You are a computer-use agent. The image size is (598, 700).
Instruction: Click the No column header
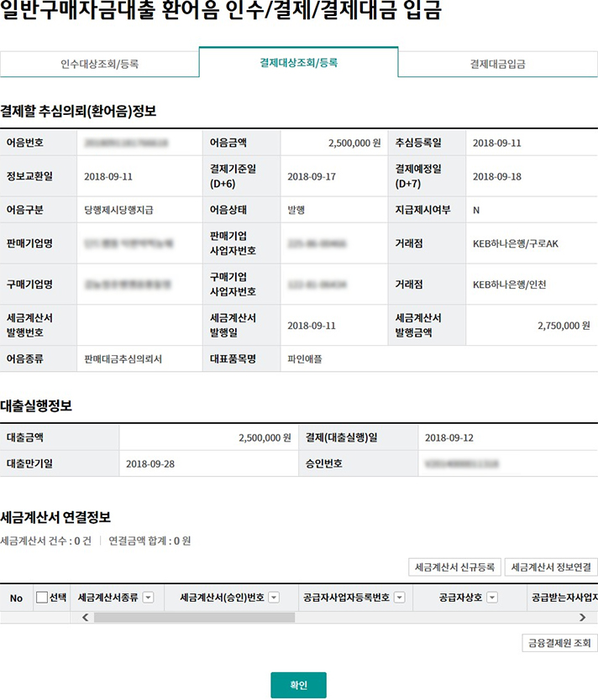click(16, 598)
